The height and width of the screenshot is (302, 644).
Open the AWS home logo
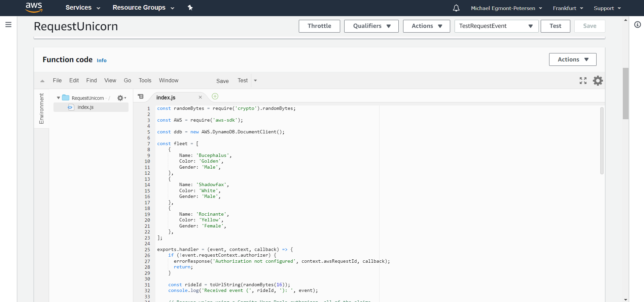[34, 7]
